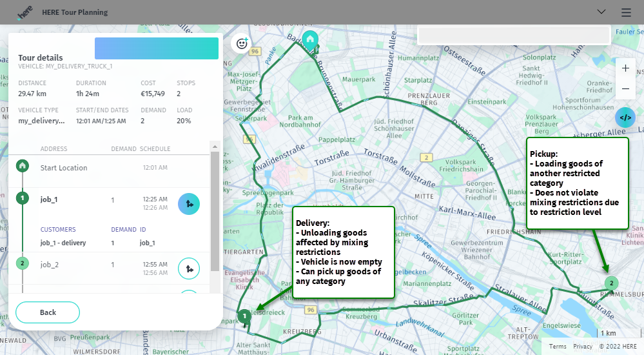Click the load value 20%
Viewport: 644px width, 355px height.
coord(184,121)
